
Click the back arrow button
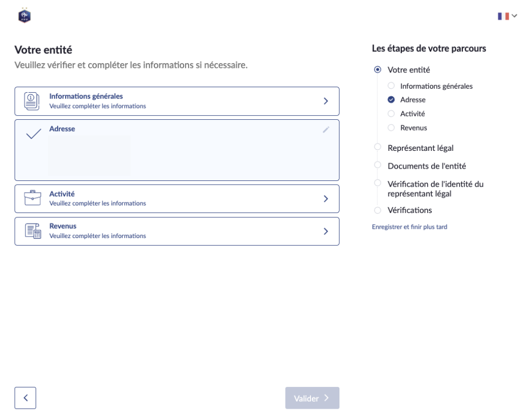[x=25, y=398]
